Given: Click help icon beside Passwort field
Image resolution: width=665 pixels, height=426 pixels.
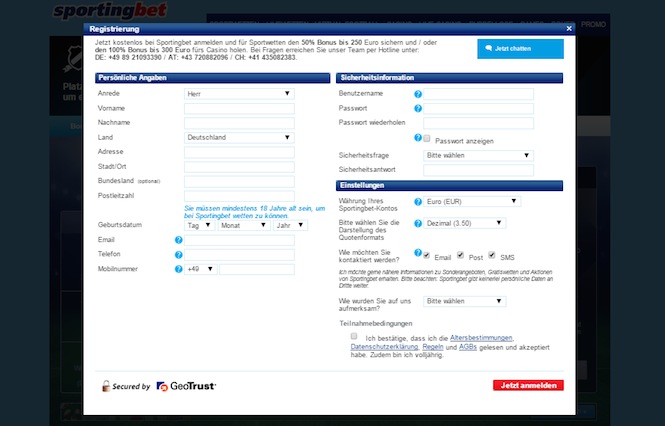Looking at the screenshot, I should [x=418, y=108].
